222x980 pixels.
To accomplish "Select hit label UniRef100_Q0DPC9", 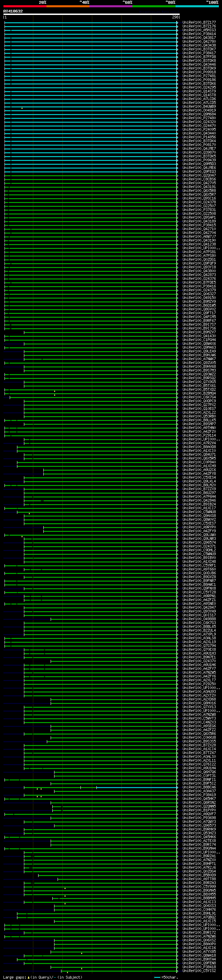I will (199, 401).
